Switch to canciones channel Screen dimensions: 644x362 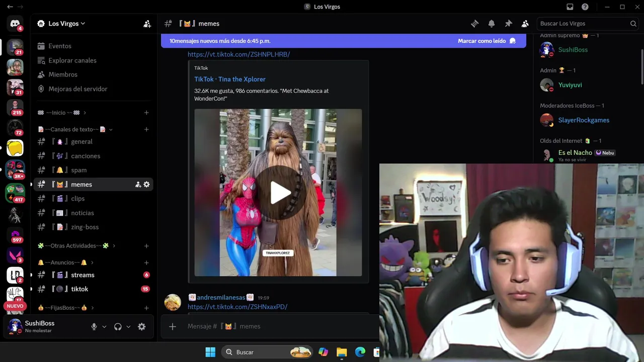(93, 156)
